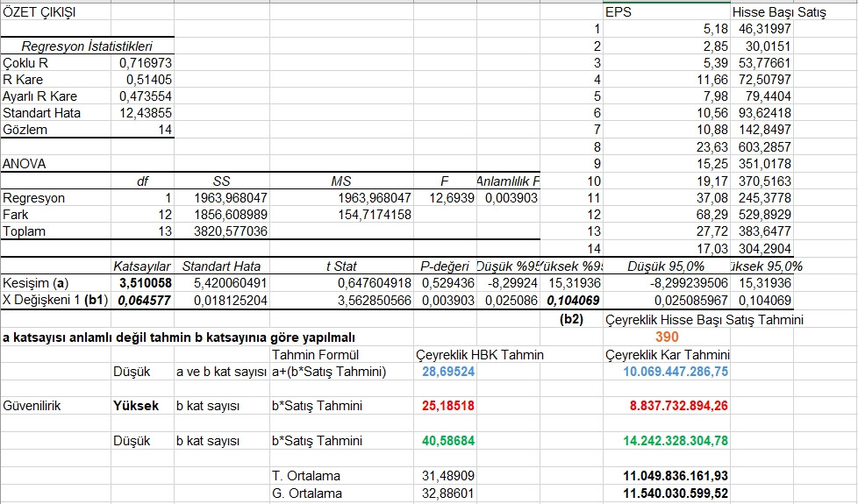Select the Çeyreklik HBK Tahmin header
This screenshot has height=504, width=858.
[480, 355]
